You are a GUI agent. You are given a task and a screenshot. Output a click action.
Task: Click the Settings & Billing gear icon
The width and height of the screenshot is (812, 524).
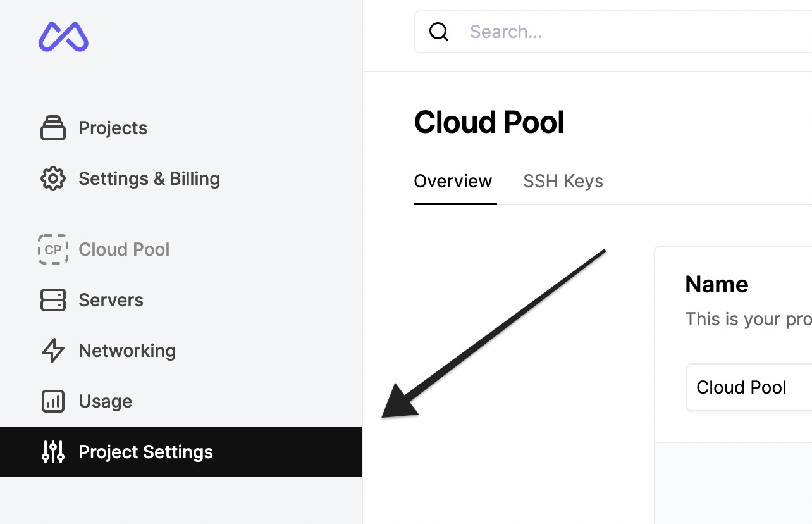click(53, 178)
